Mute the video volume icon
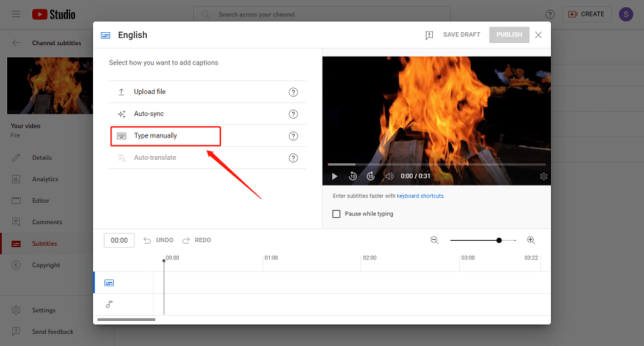The image size is (644, 346). click(x=389, y=176)
